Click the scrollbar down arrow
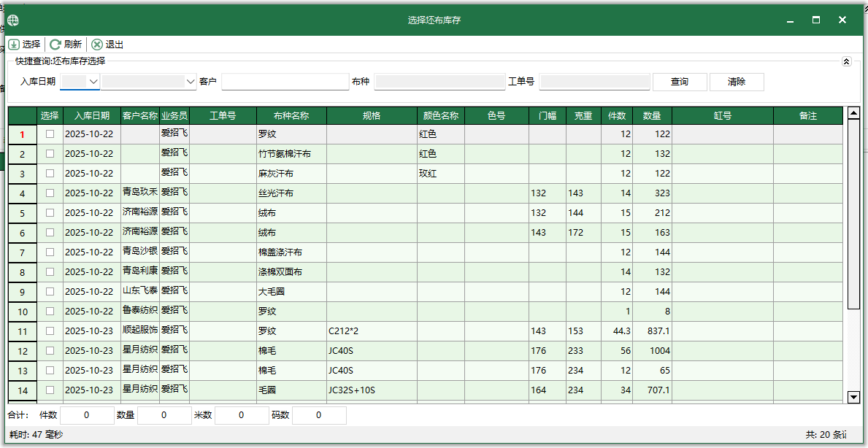This screenshot has height=448, width=868. [852, 398]
